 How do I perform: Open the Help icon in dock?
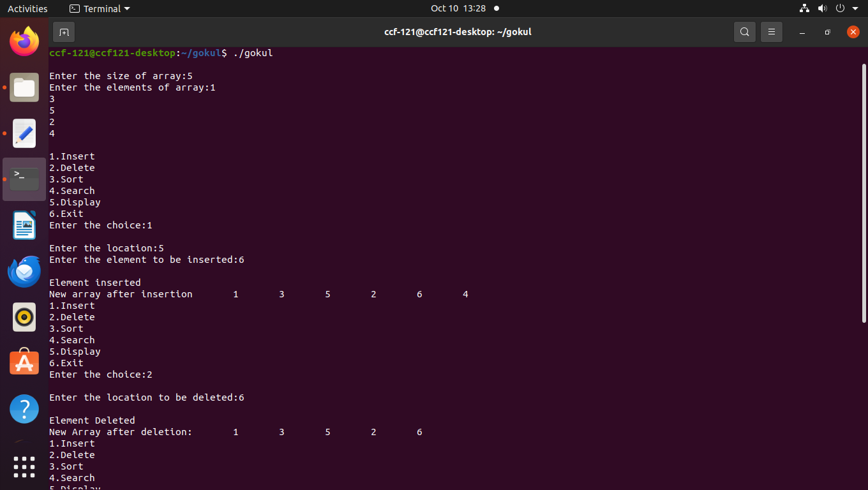[24, 408]
